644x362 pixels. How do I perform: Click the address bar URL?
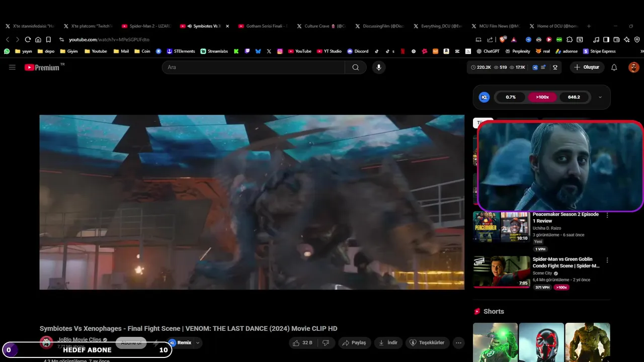(x=109, y=39)
